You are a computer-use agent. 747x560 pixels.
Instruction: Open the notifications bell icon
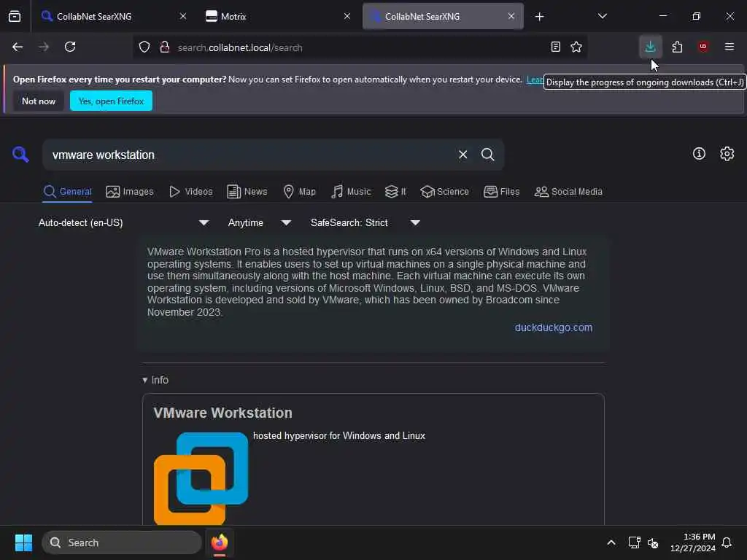click(727, 542)
